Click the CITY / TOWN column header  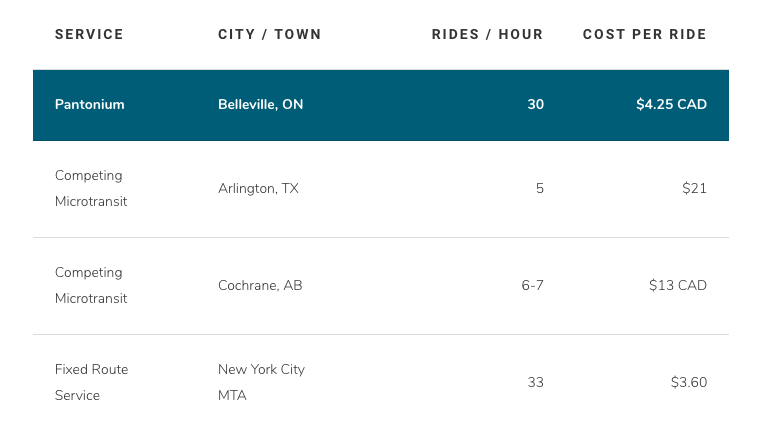point(270,35)
